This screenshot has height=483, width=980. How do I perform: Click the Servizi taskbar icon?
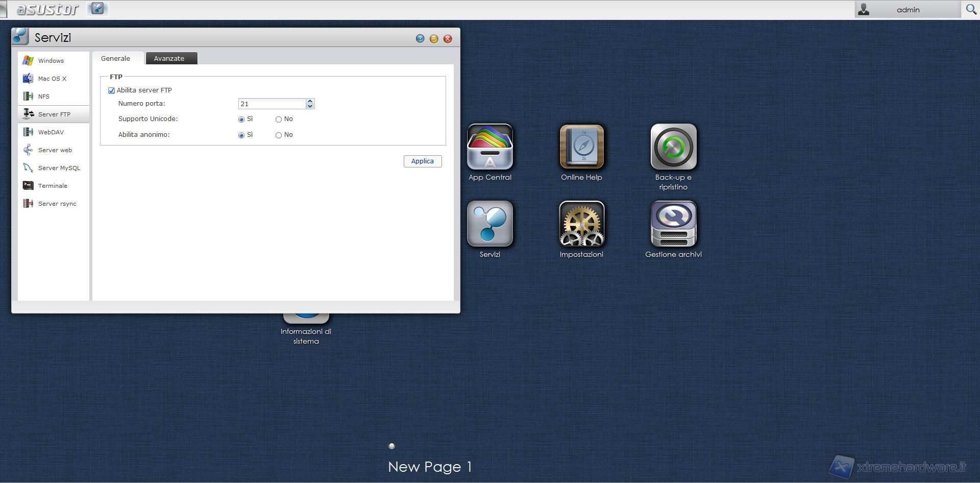coord(97,9)
